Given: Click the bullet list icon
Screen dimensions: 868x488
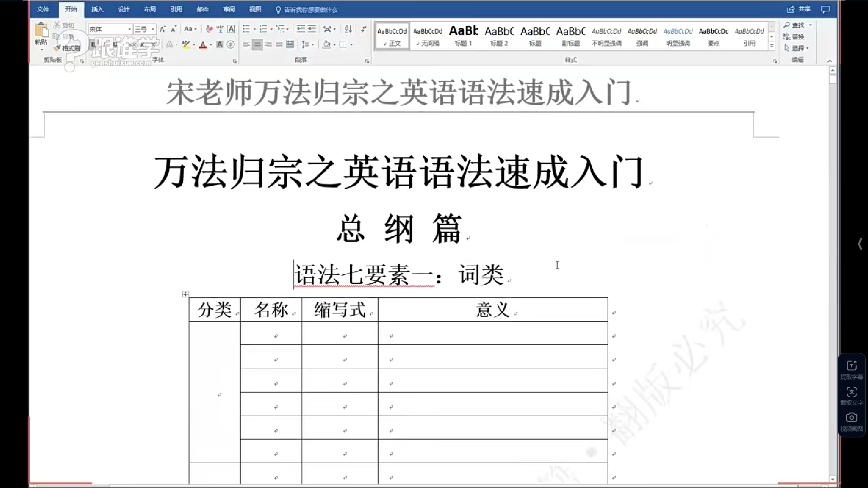Looking at the screenshot, I should [x=246, y=29].
